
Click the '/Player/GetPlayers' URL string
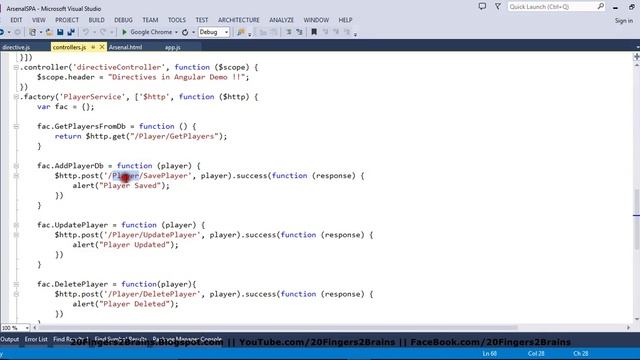click(x=175, y=136)
